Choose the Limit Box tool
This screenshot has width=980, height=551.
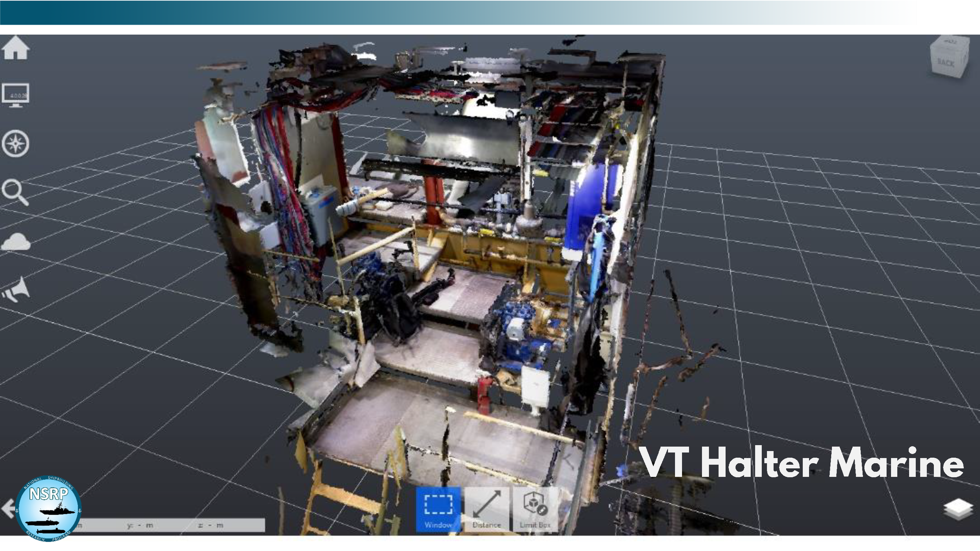point(535,509)
